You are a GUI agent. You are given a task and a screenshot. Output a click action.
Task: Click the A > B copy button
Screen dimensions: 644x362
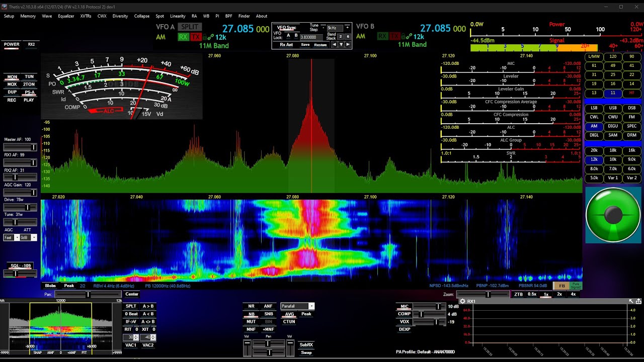tap(148, 306)
